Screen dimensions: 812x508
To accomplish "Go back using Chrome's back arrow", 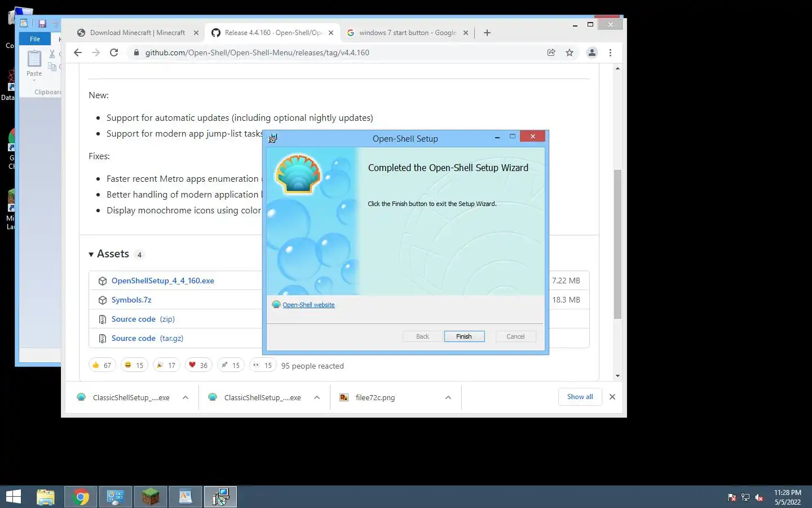I will (x=78, y=52).
